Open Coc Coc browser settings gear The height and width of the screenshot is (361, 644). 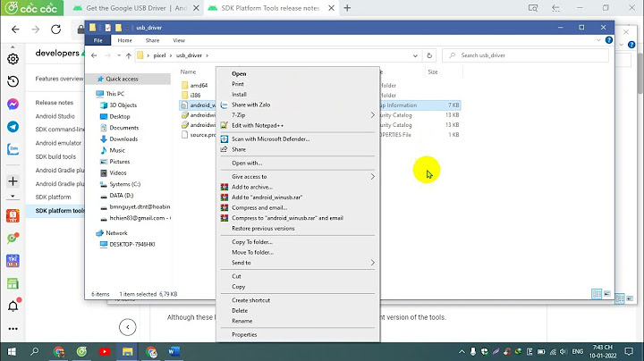click(x=13, y=59)
